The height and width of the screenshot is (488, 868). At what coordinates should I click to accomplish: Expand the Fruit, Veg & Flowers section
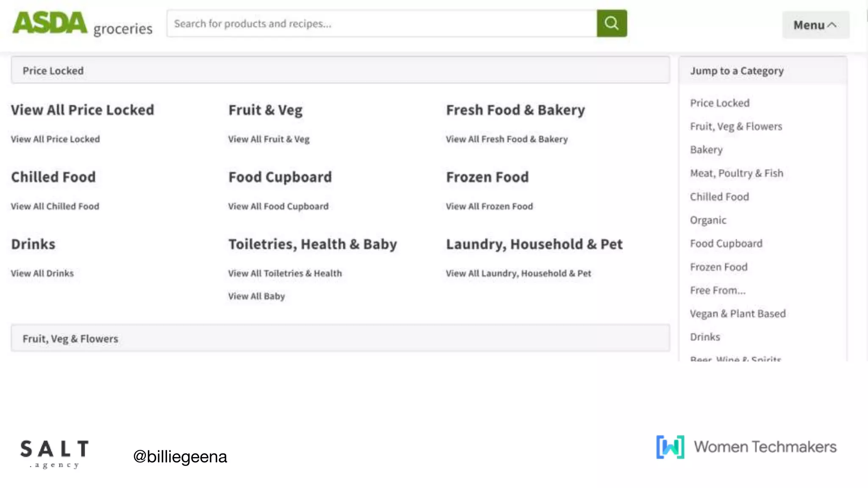[x=340, y=338]
